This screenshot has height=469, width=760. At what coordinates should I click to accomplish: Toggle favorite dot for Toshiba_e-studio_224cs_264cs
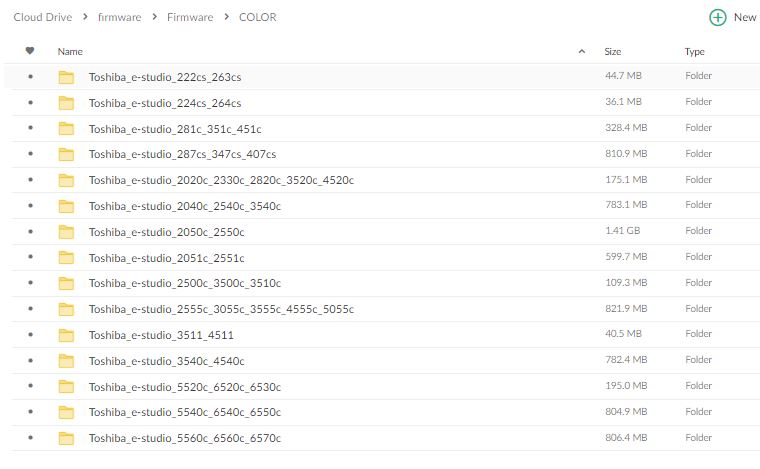(x=31, y=102)
